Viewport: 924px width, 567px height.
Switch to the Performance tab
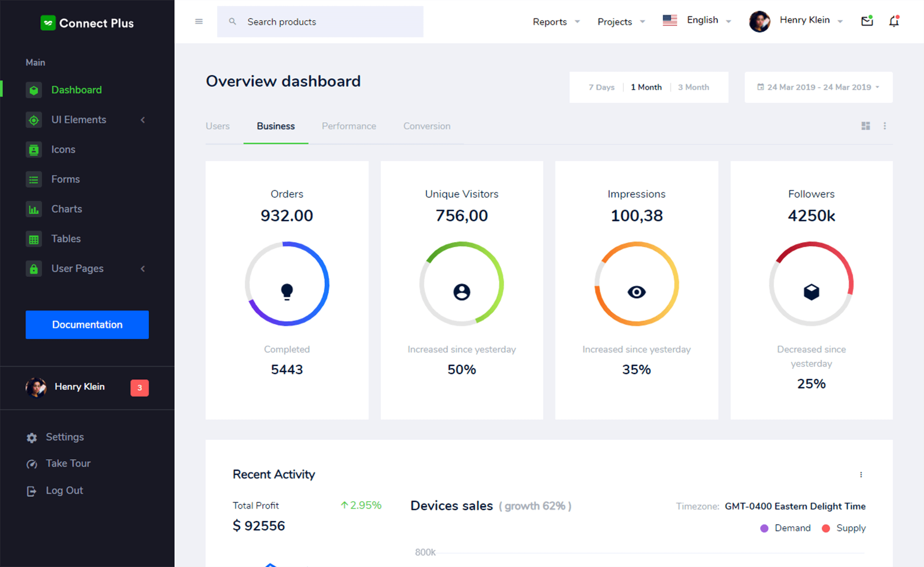point(349,126)
